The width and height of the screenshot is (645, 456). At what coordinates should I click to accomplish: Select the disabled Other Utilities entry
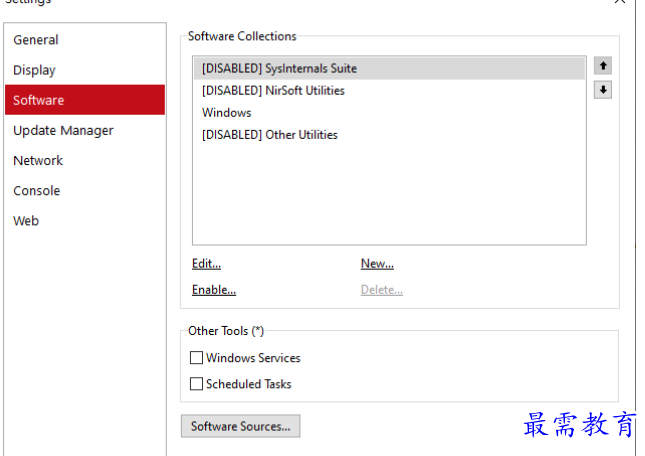[270, 135]
